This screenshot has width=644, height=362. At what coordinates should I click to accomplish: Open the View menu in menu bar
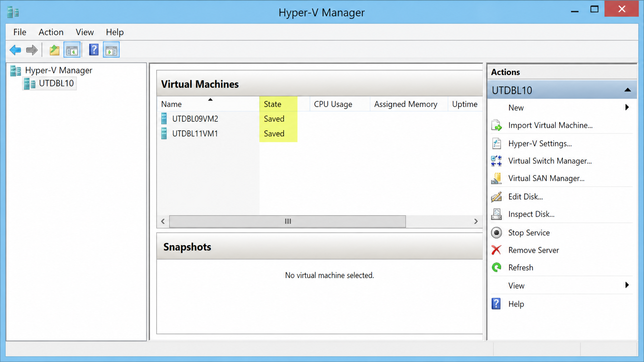[85, 32]
